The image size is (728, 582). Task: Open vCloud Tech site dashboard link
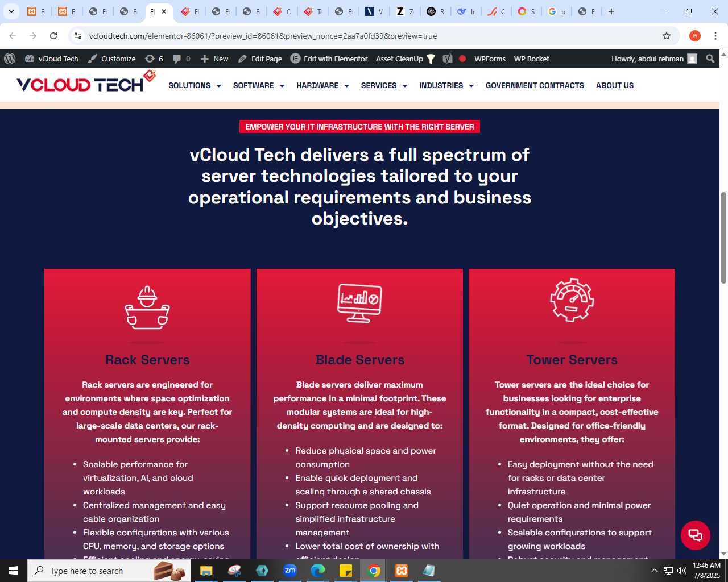click(x=52, y=59)
